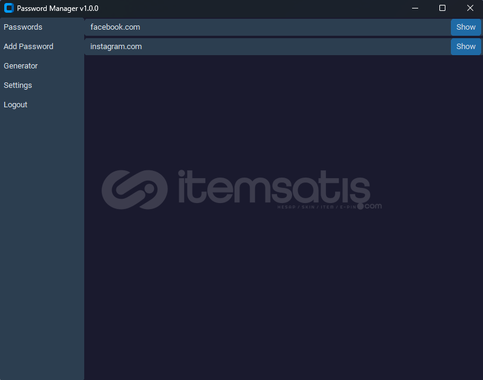The width and height of the screenshot is (483, 380).
Task: Open Settings from the sidebar
Action: tap(18, 85)
